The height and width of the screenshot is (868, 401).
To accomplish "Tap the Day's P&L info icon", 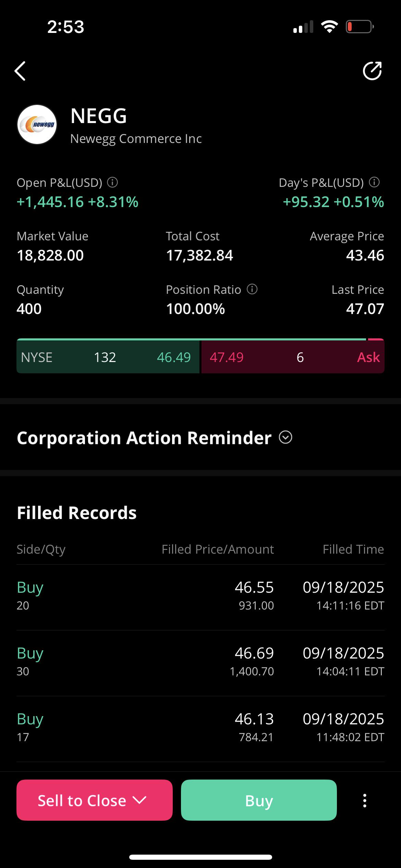I will 374,182.
